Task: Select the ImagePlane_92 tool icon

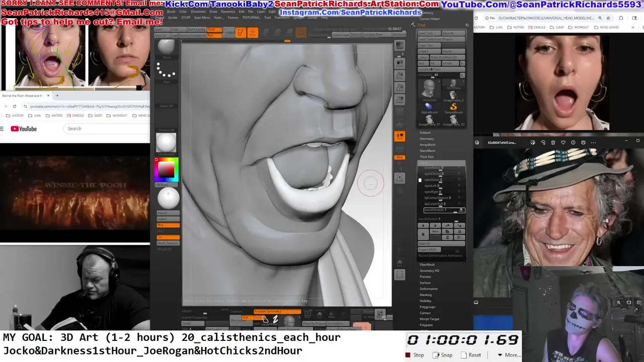Action: point(453,120)
